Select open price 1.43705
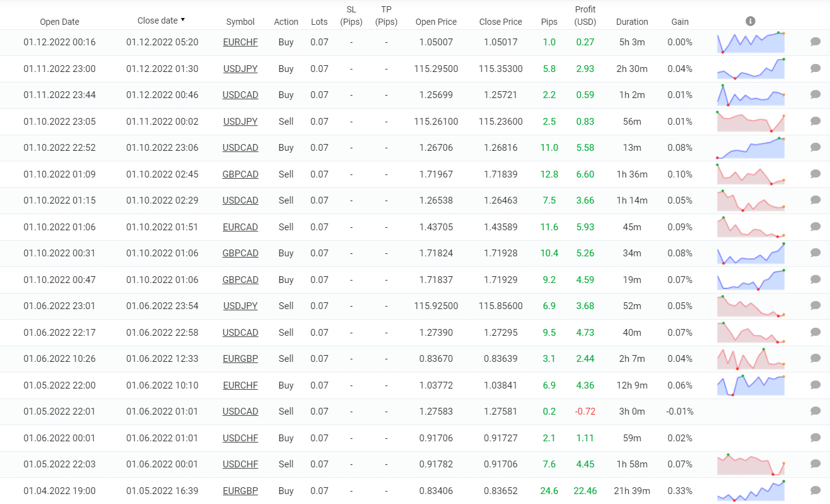830x504 pixels. (436, 227)
